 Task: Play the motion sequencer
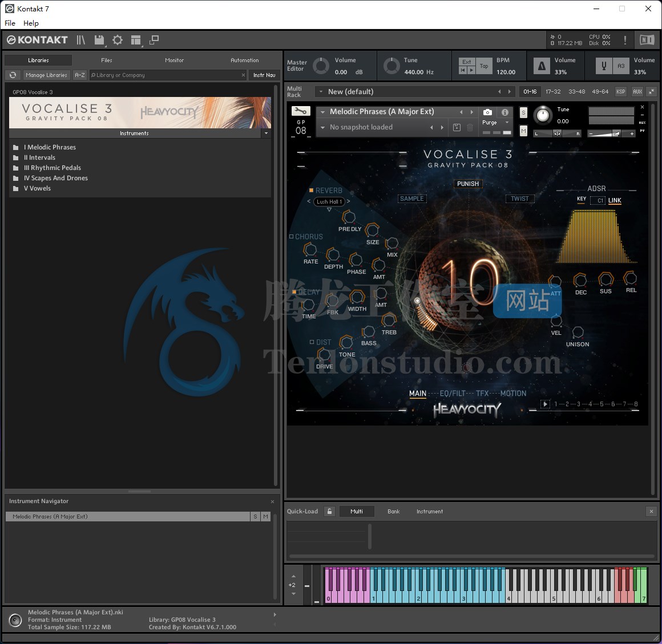(545, 404)
